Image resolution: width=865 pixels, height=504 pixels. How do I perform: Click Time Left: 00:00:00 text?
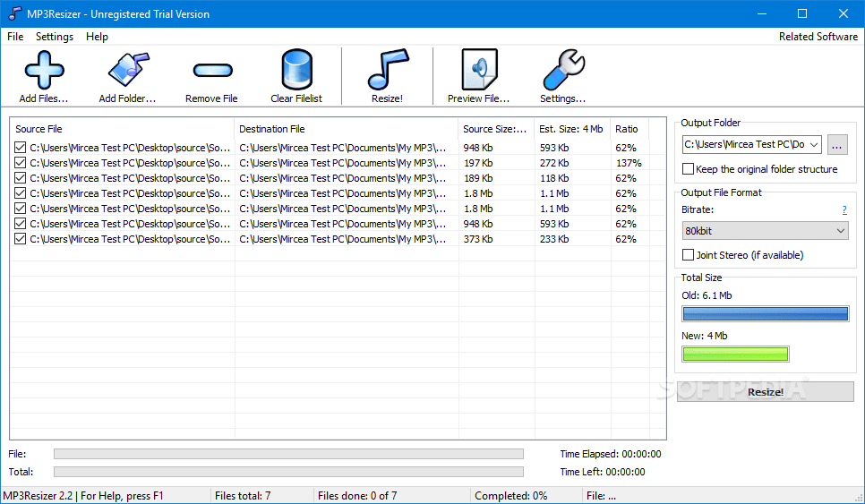(x=603, y=472)
